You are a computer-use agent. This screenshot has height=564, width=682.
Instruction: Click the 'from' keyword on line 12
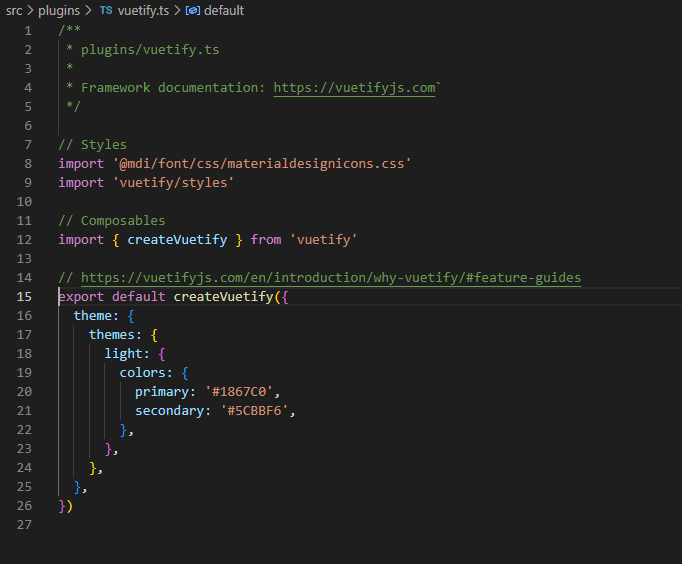[266, 240]
